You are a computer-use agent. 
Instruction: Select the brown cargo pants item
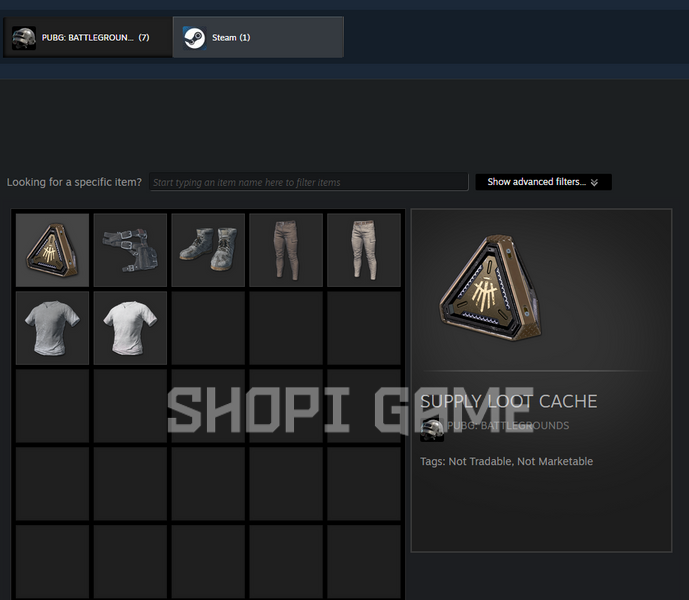[x=286, y=250]
